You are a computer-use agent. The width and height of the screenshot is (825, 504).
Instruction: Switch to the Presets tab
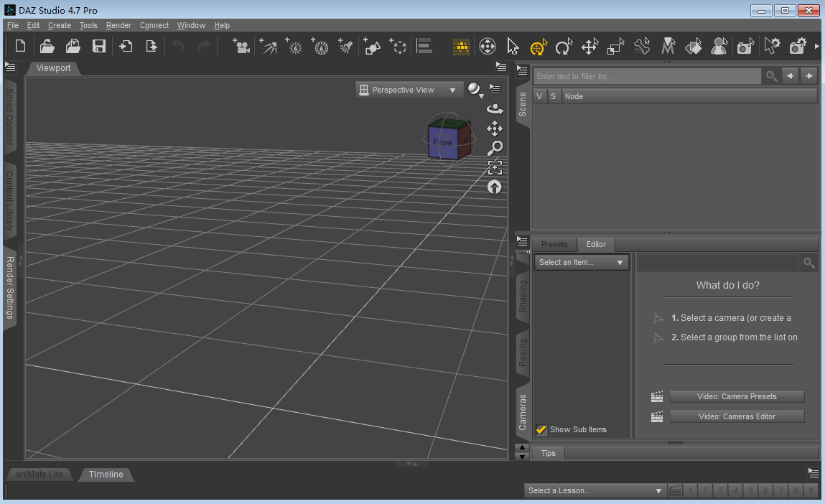[554, 244]
